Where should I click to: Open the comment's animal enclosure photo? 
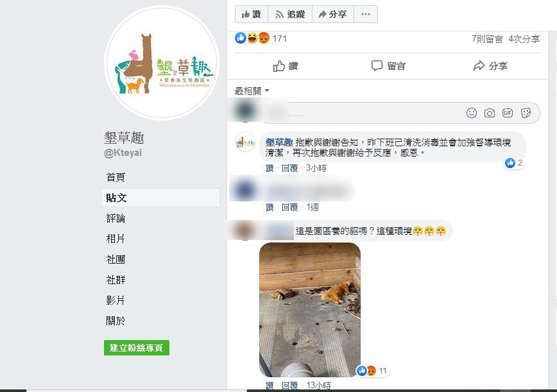(310, 310)
